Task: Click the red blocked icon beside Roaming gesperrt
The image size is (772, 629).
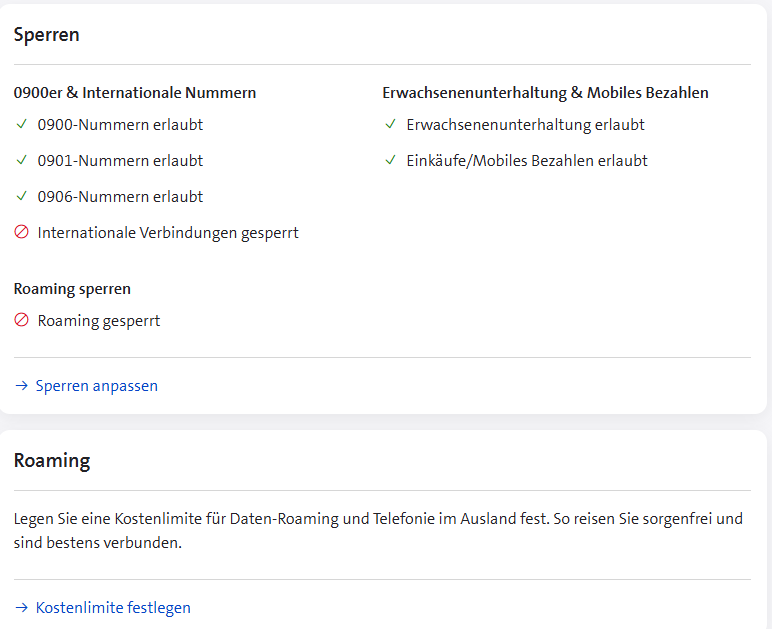Action: coord(22,321)
